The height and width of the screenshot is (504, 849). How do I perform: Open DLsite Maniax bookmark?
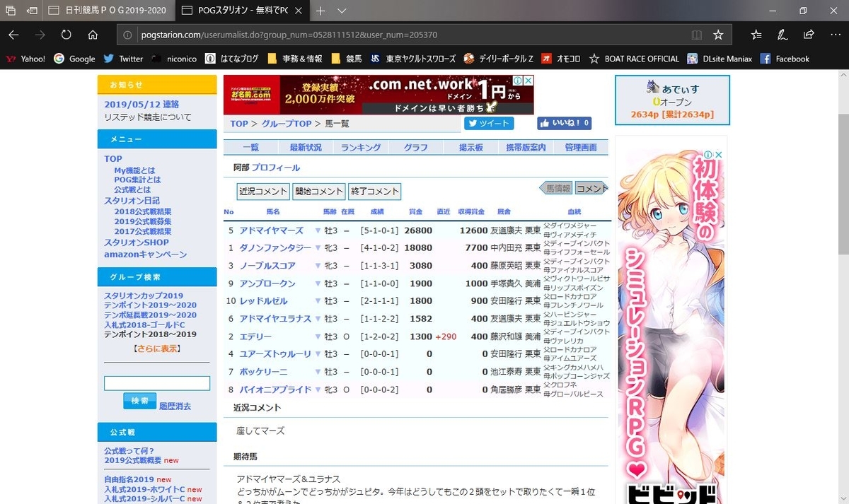(720, 59)
